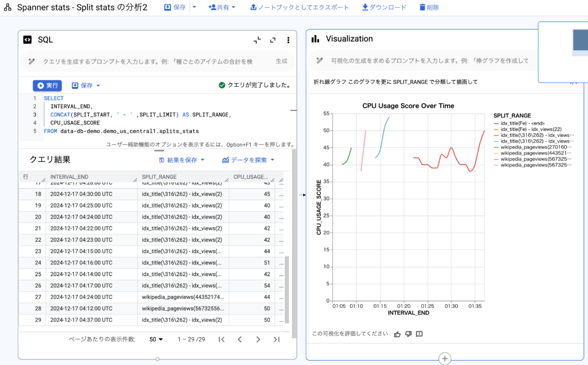Open the SQL panel three-dot menu
This screenshot has width=588, height=365.
[288, 40]
